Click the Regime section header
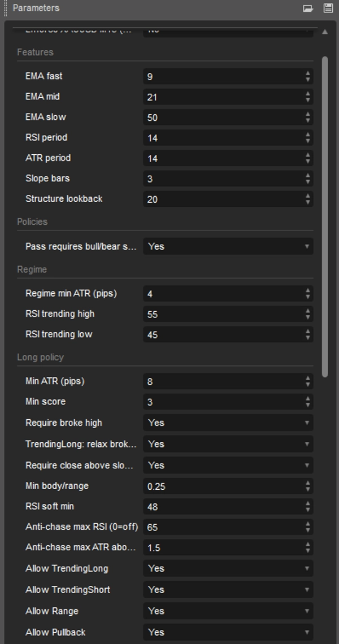This screenshot has height=644, width=339. 32,269
